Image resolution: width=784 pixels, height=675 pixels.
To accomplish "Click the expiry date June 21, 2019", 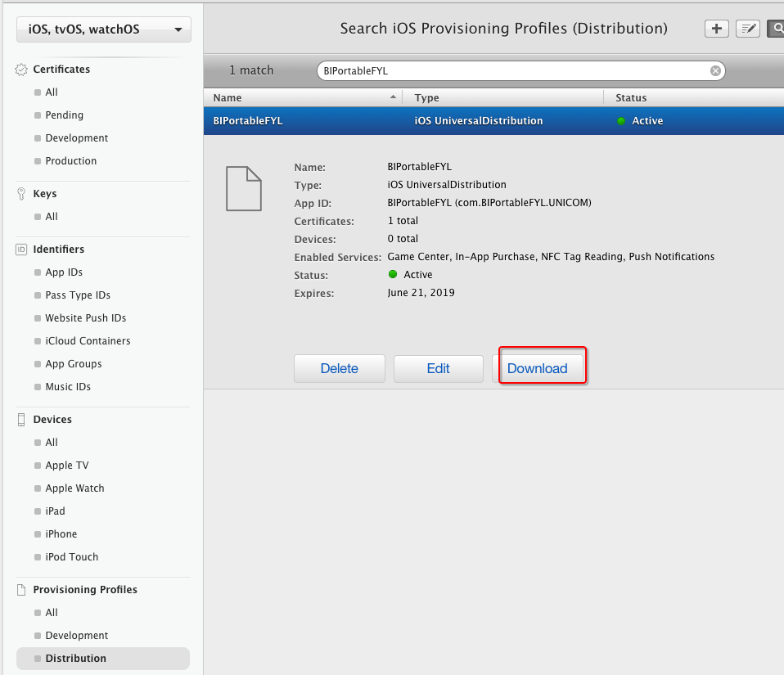I will click(421, 293).
